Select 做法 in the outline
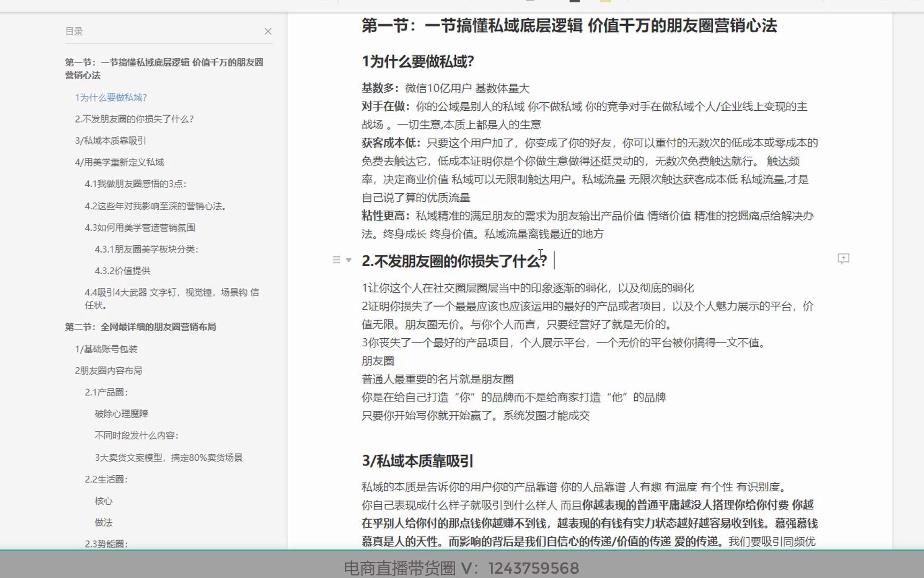924x578 pixels. (x=104, y=522)
